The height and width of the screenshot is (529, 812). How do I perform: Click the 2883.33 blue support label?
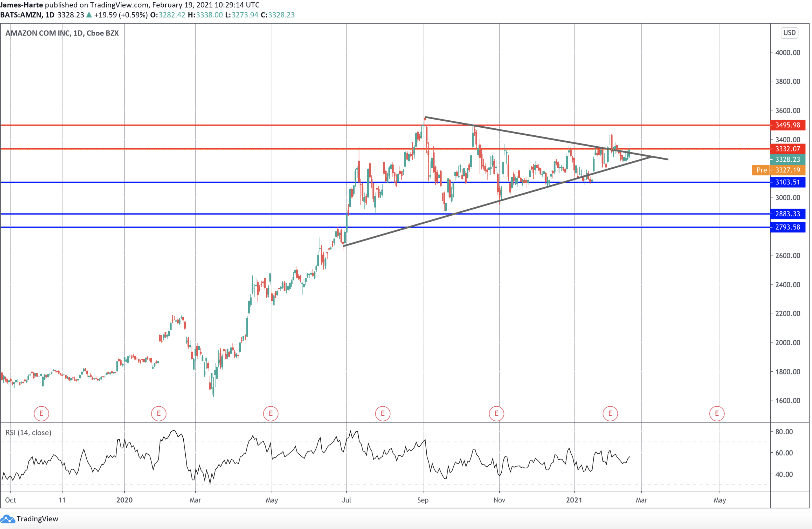(x=787, y=214)
